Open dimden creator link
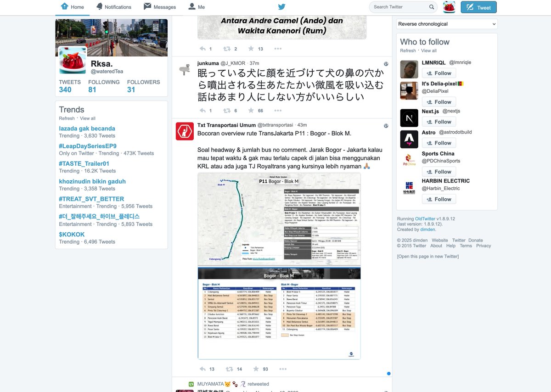Screen dimensions: 551x392 click(428, 230)
